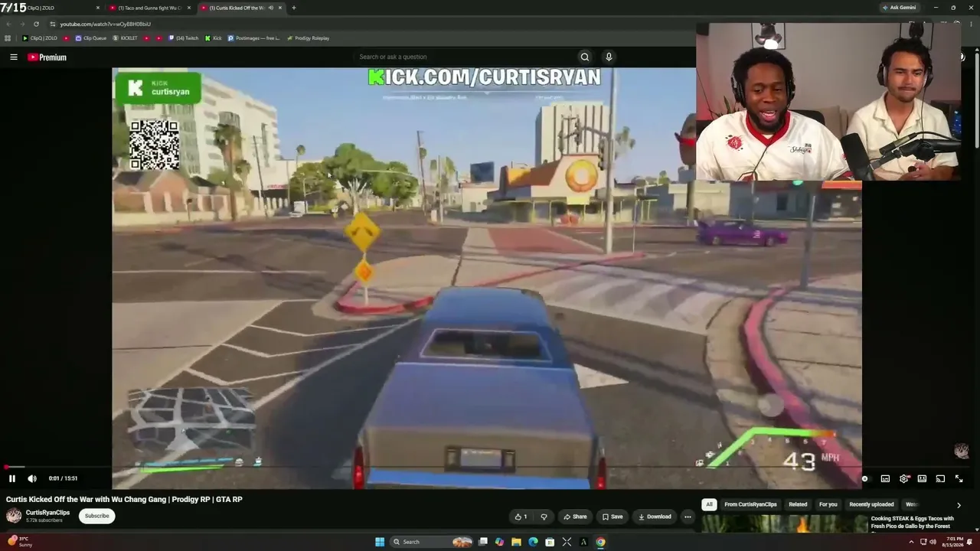Select the Recently uploaded chip
Viewport: 980px width, 551px height.
pos(871,504)
